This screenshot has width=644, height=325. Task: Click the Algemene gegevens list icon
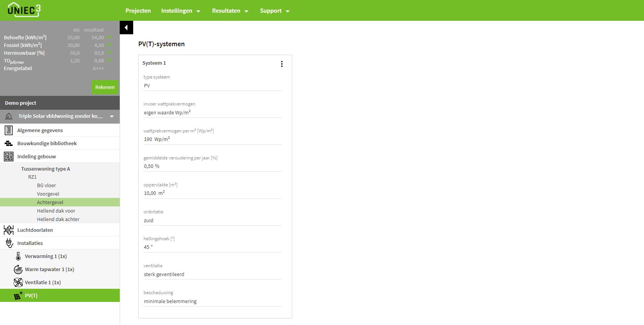pos(8,130)
